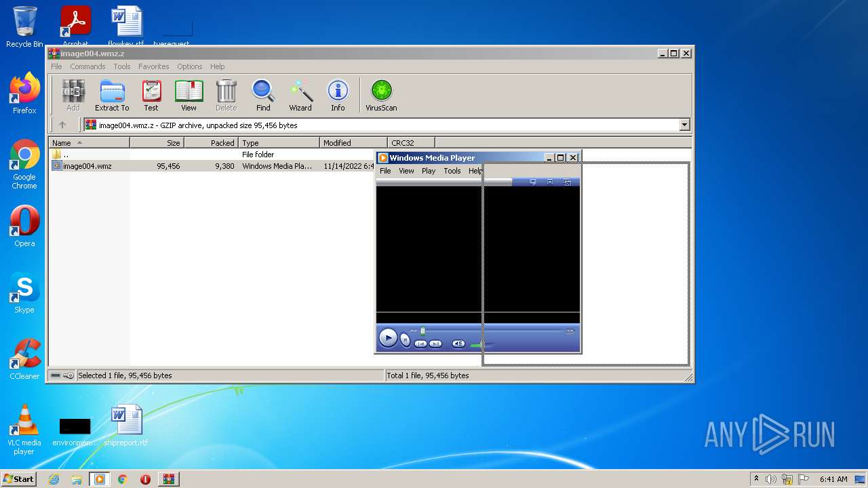Run Test on the archive
The width and height of the screenshot is (868, 488).
pos(151,96)
